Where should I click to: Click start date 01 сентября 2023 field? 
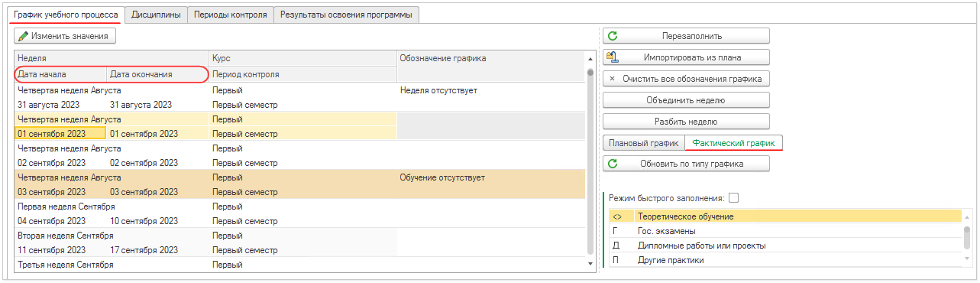[x=61, y=133]
